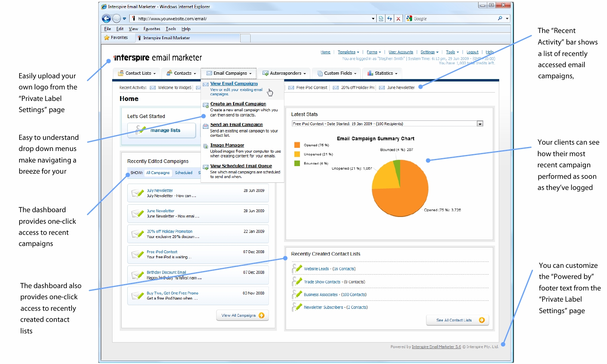Open the File menu
Image resolution: width=607 pixels, height=364 pixels.
[107, 29]
